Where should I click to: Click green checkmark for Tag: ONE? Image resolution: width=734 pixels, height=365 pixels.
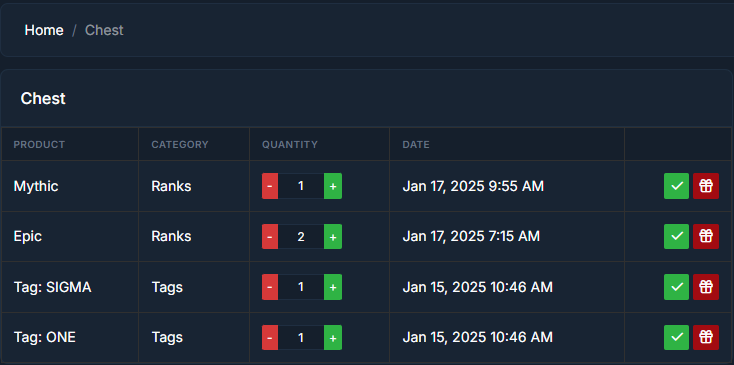676,337
